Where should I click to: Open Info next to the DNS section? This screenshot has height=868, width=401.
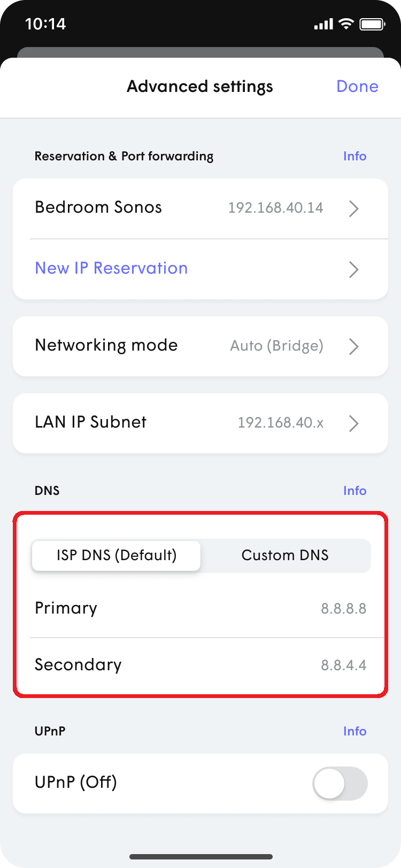(x=355, y=490)
